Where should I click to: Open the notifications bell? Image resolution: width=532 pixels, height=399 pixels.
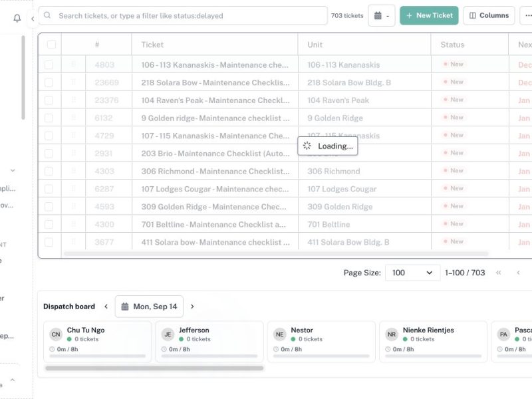tap(17, 18)
